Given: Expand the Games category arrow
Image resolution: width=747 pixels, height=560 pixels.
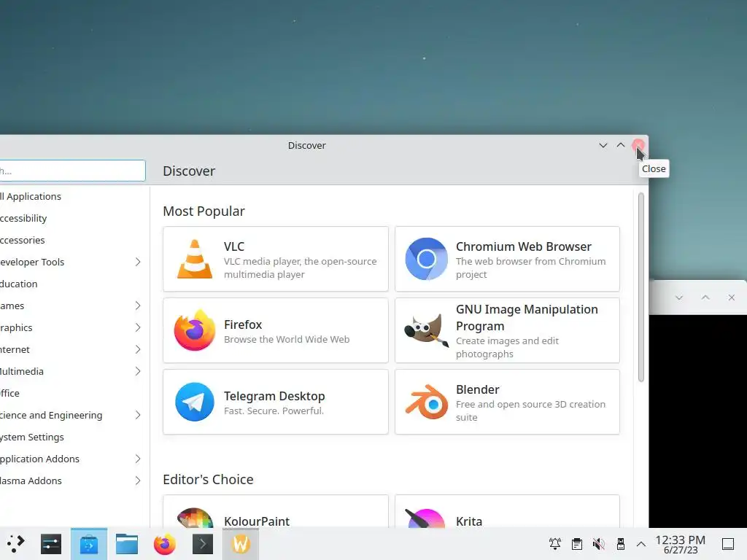Looking at the screenshot, I should click(138, 306).
